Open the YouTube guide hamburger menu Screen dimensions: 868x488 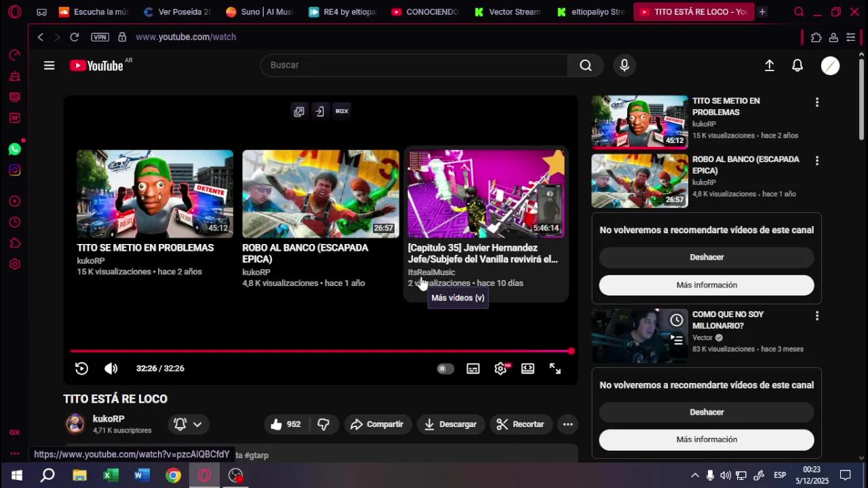49,66
